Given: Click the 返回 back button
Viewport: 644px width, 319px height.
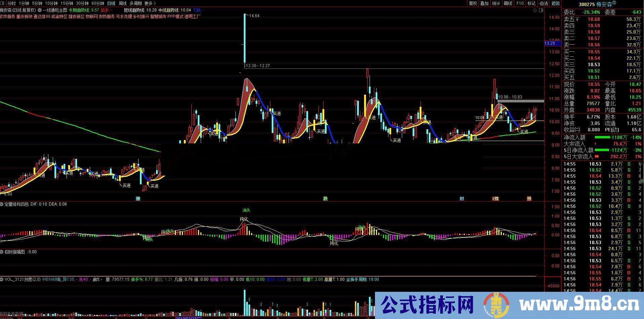Looking at the screenshot, I should (555, 3).
